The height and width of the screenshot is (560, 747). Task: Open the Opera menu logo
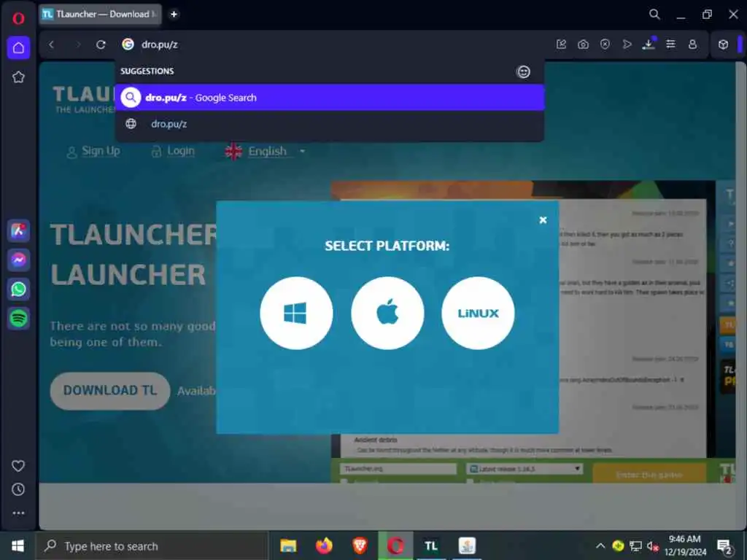18,18
